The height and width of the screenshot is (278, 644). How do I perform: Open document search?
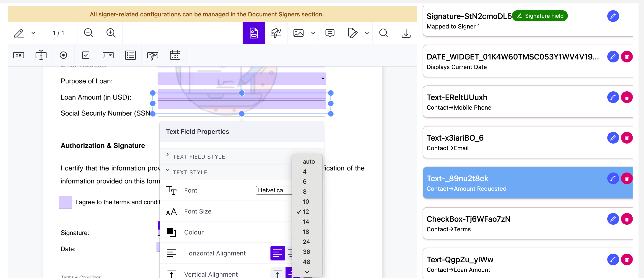pyautogui.click(x=384, y=33)
